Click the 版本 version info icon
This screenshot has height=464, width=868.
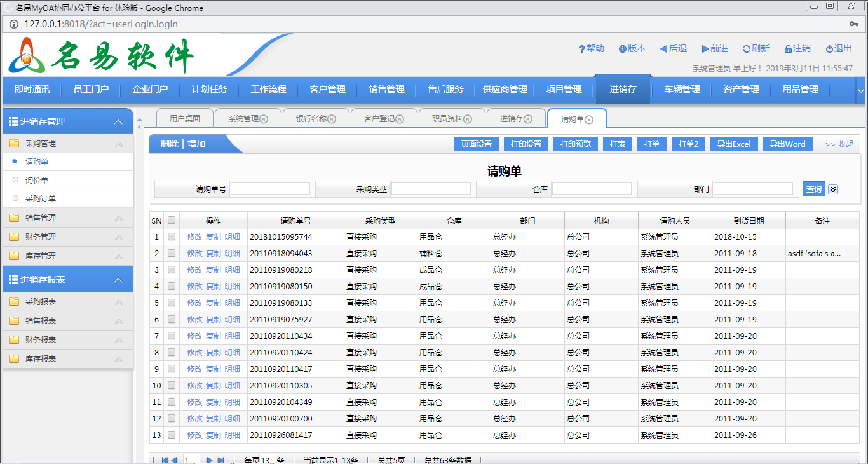pos(623,49)
